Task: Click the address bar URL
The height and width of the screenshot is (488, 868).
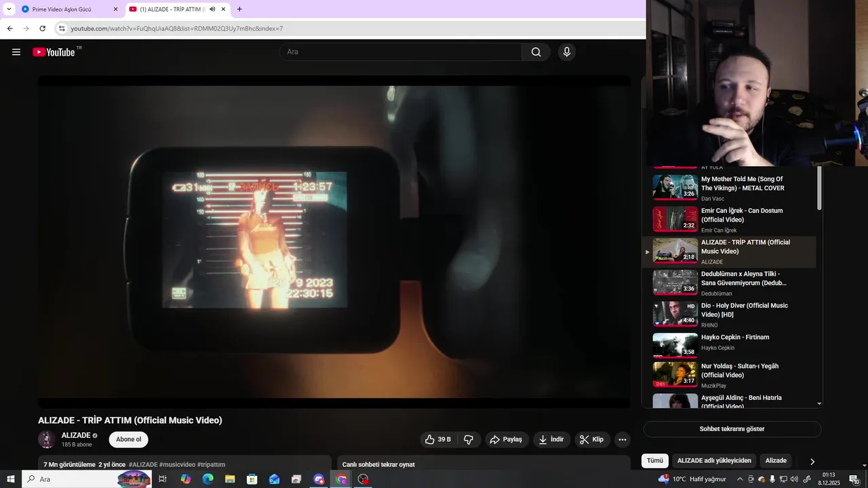Action: [177, 28]
